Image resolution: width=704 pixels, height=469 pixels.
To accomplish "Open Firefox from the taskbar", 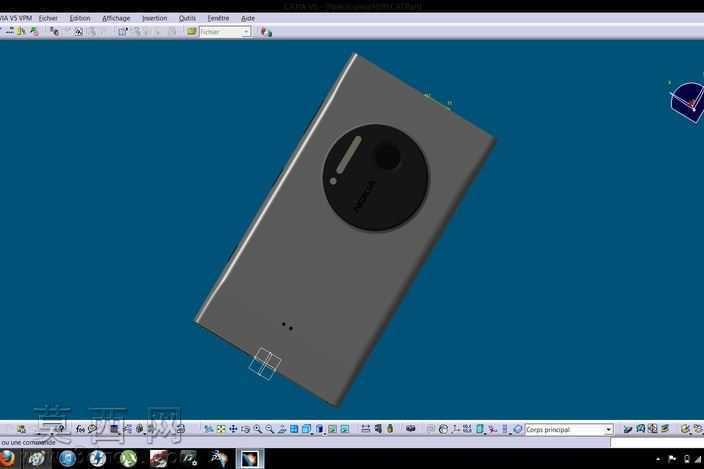I will point(7,459).
